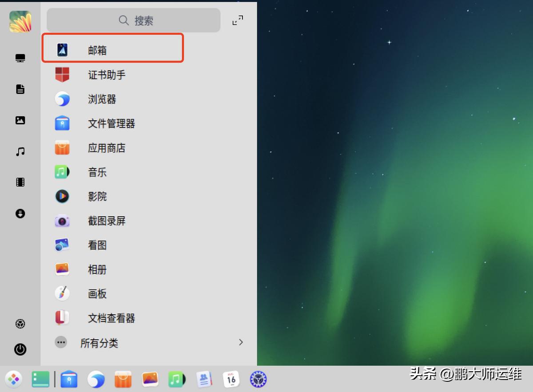Select the music category in launcher sidebar

[20, 151]
